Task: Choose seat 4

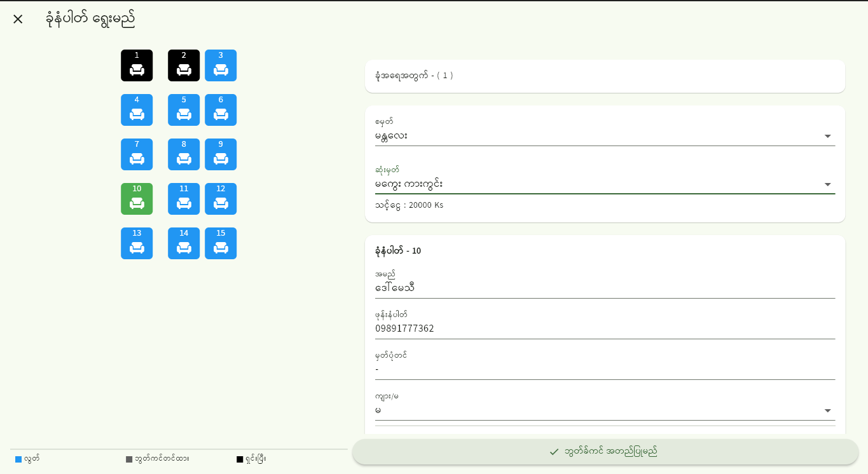Action: coord(137,110)
